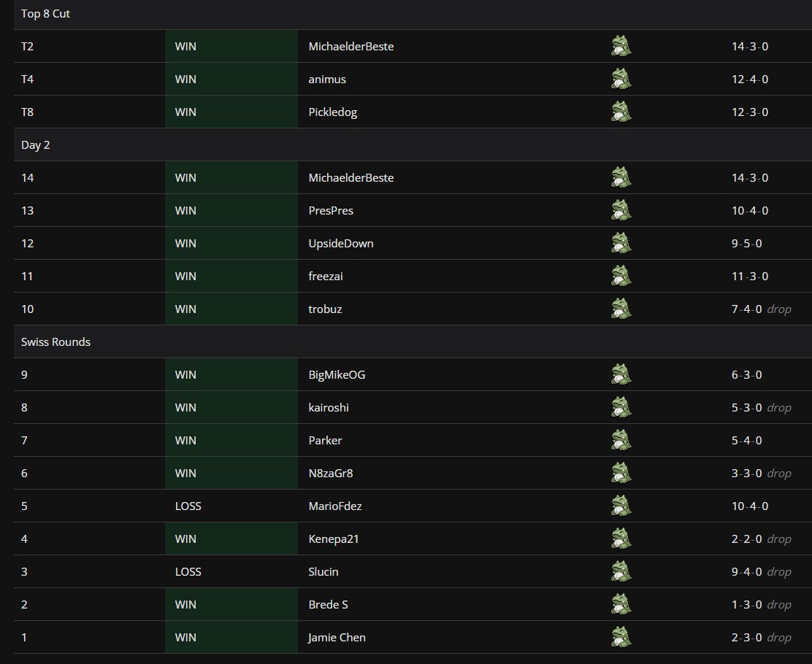This screenshot has height=664, width=812.
Task: Open MichaelderBeste's profile in round 14
Action: tap(351, 177)
